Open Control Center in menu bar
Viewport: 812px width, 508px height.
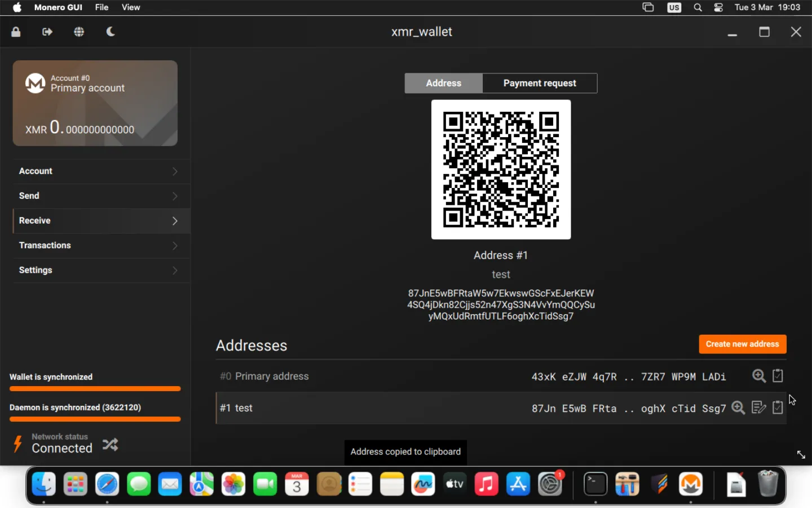pyautogui.click(x=718, y=7)
